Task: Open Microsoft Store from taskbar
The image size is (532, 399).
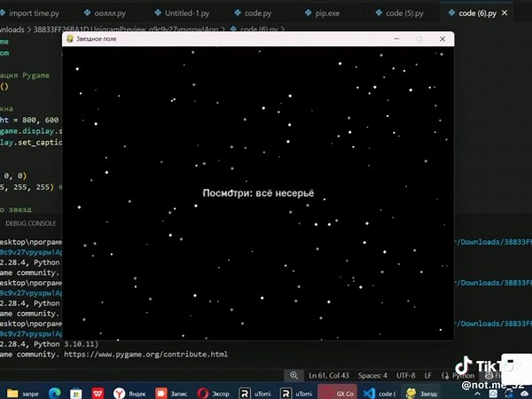Action: pyautogui.click(x=76, y=394)
